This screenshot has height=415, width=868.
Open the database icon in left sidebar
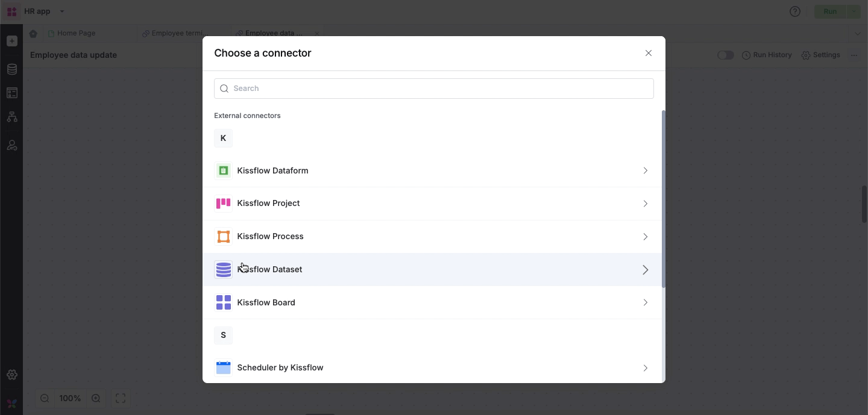11,69
